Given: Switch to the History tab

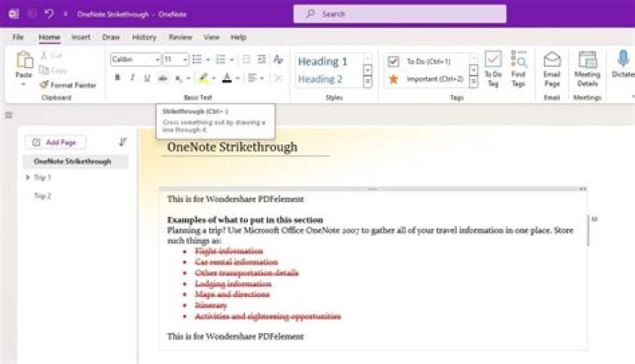Looking at the screenshot, I should coord(144,37).
